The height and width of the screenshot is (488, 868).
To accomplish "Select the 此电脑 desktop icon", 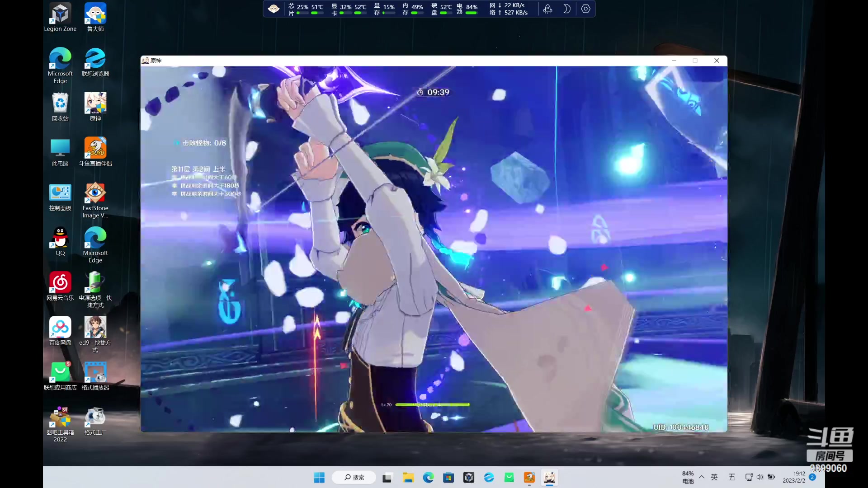I will [60, 151].
